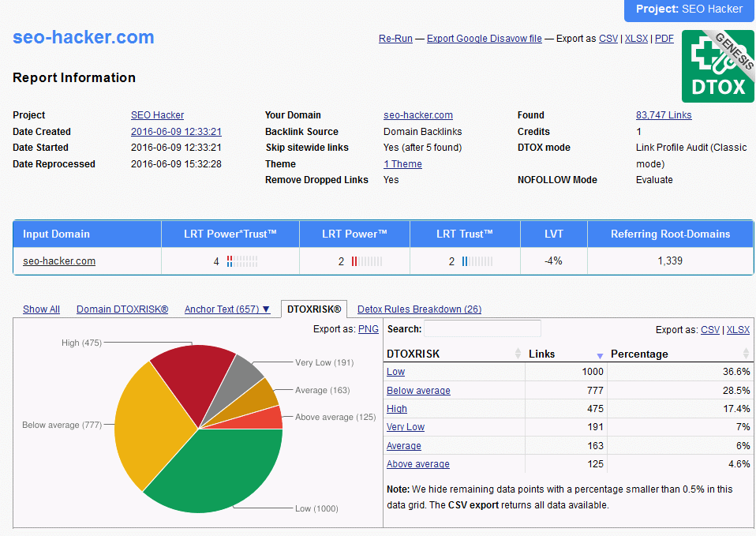Switch to Domain DTOXRISK tab

coord(122,309)
